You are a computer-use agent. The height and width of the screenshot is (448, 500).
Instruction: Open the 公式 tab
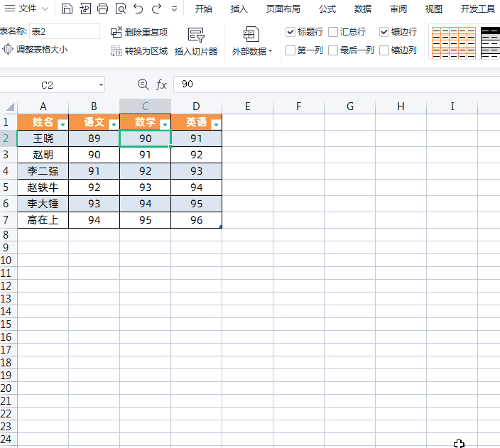[x=327, y=9]
